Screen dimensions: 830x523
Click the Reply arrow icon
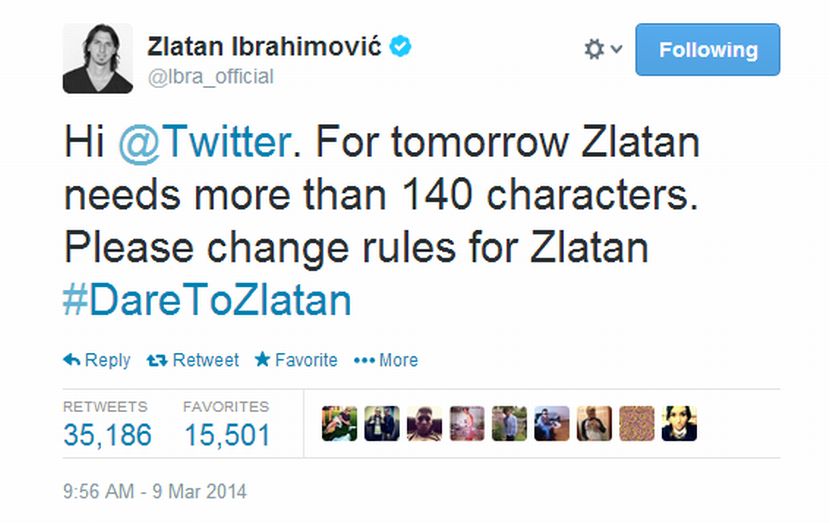[72, 360]
